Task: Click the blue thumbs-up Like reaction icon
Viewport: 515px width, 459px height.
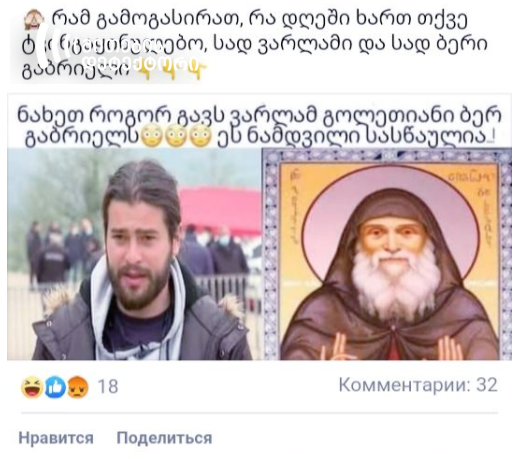Action: (55, 387)
